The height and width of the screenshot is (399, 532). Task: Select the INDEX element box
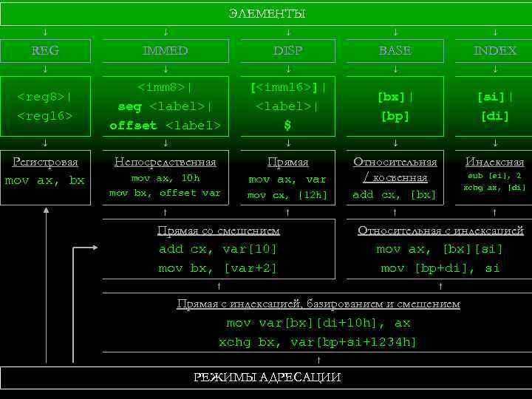pyautogui.click(x=494, y=51)
